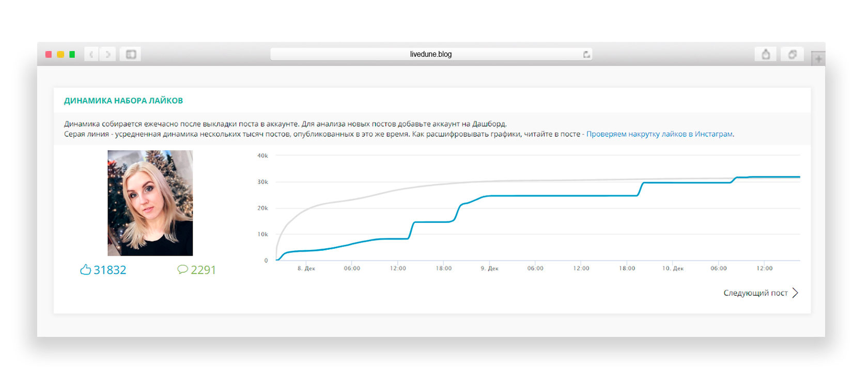Click the '8. Дек' x-axis label

click(x=306, y=268)
